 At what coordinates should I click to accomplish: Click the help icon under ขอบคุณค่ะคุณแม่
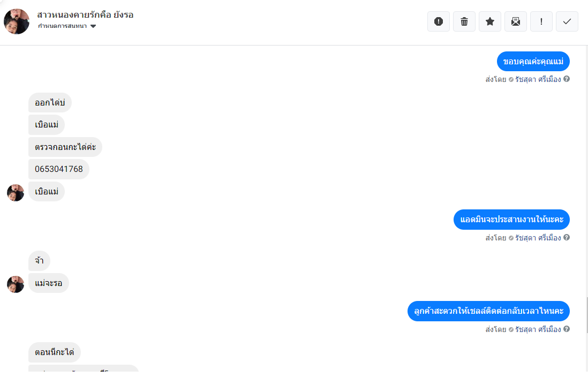pos(567,79)
